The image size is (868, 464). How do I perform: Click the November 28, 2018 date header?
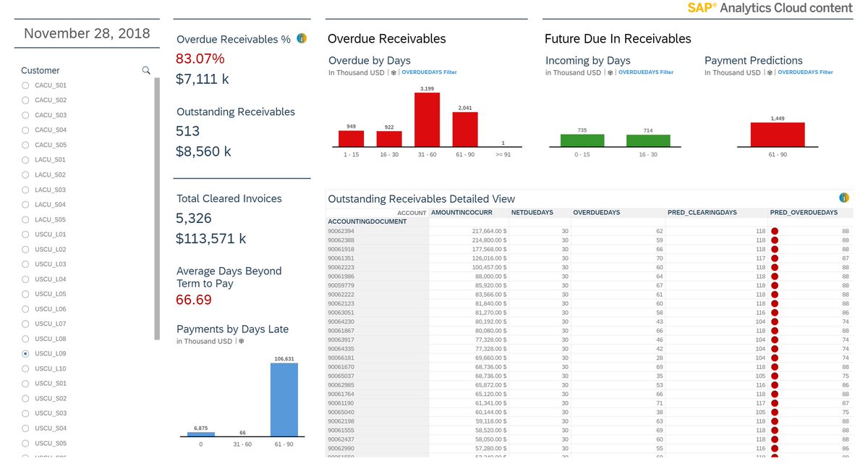tap(87, 33)
